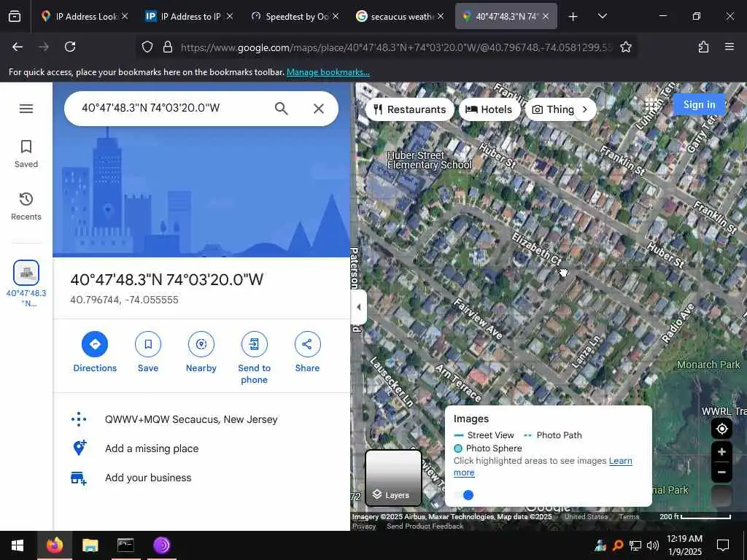Switch to secaucus weather tab
This screenshot has height=560, width=747.
pos(399,16)
